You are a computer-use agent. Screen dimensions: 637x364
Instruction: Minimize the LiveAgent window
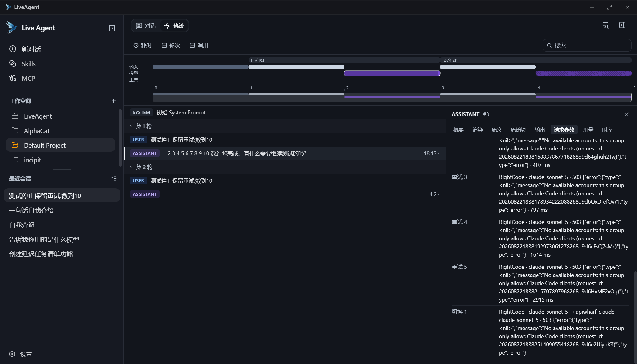click(592, 7)
